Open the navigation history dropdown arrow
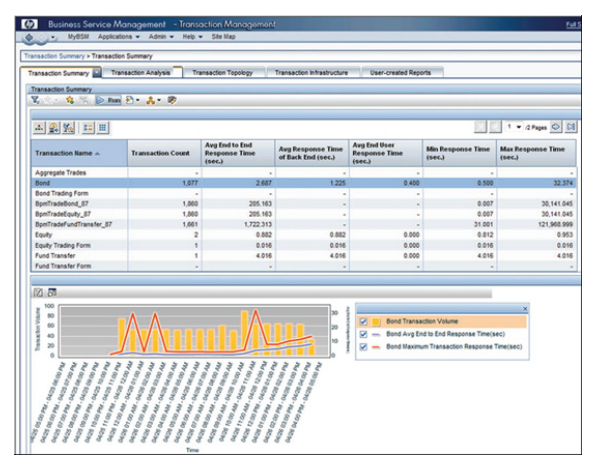The width and height of the screenshot is (597, 464). [53, 37]
